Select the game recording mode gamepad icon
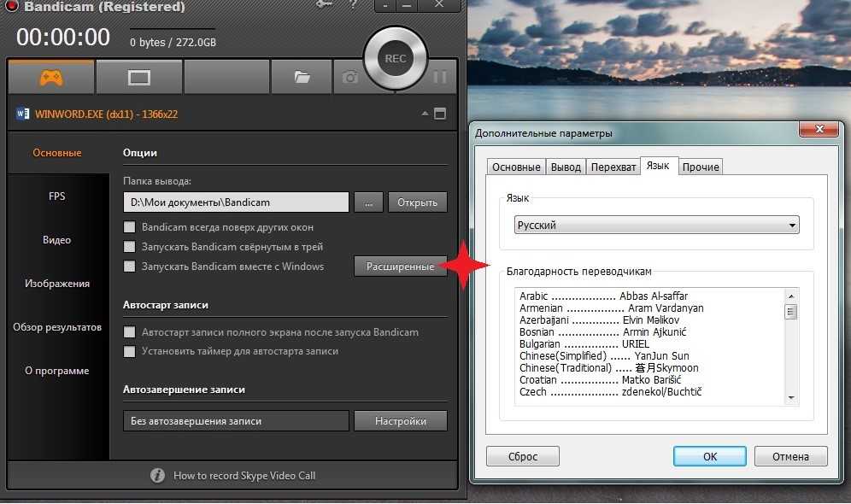The image size is (851, 504). pyautogui.click(x=51, y=77)
